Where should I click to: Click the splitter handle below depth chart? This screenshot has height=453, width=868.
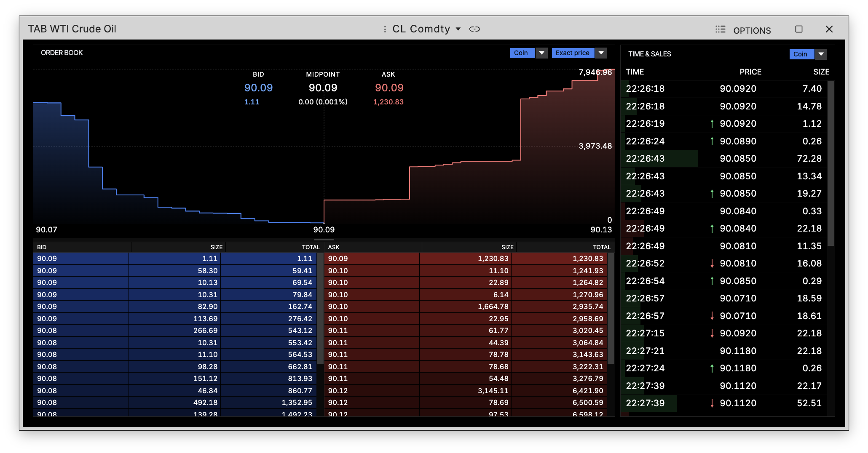[324, 240]
